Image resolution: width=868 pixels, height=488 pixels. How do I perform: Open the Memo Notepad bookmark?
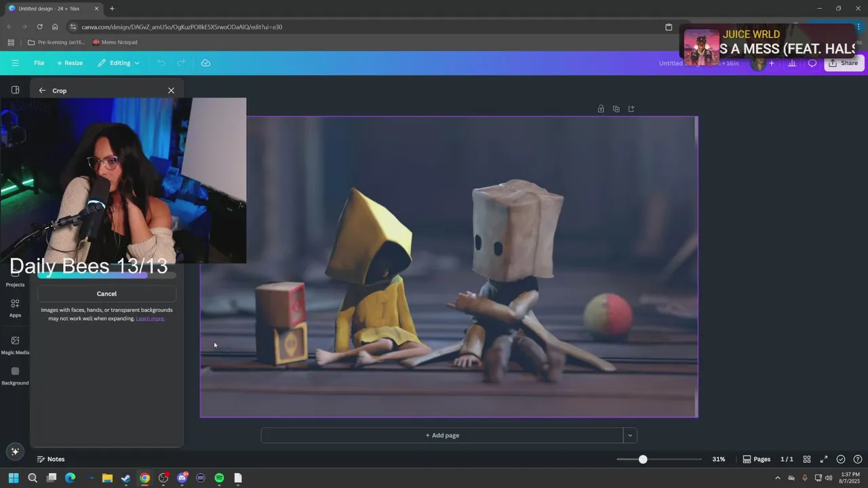[115, 42]
